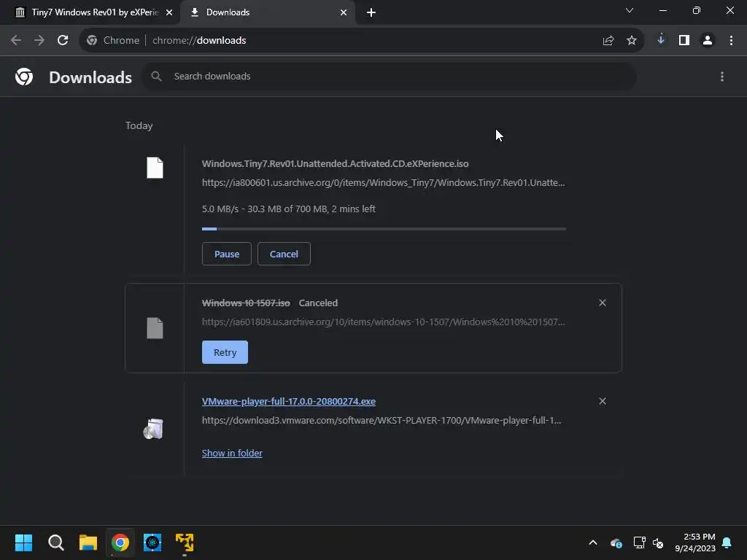Open the yellow arrows app on taskbar
Screen dimensions: 747x560
185,542
